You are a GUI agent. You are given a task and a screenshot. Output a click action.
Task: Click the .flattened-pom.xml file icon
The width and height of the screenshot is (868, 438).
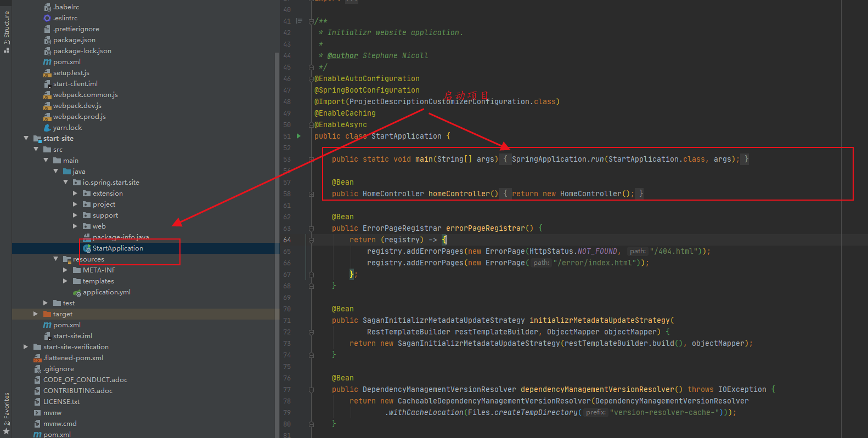[37, 358]
